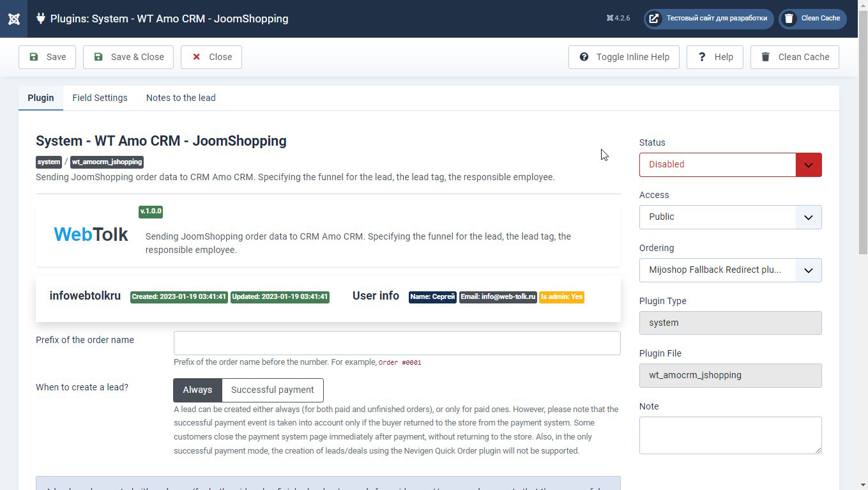This screenshot has height=490, width=868.
Task: Click the Updated date badge
Action: [x=280, y=297]
